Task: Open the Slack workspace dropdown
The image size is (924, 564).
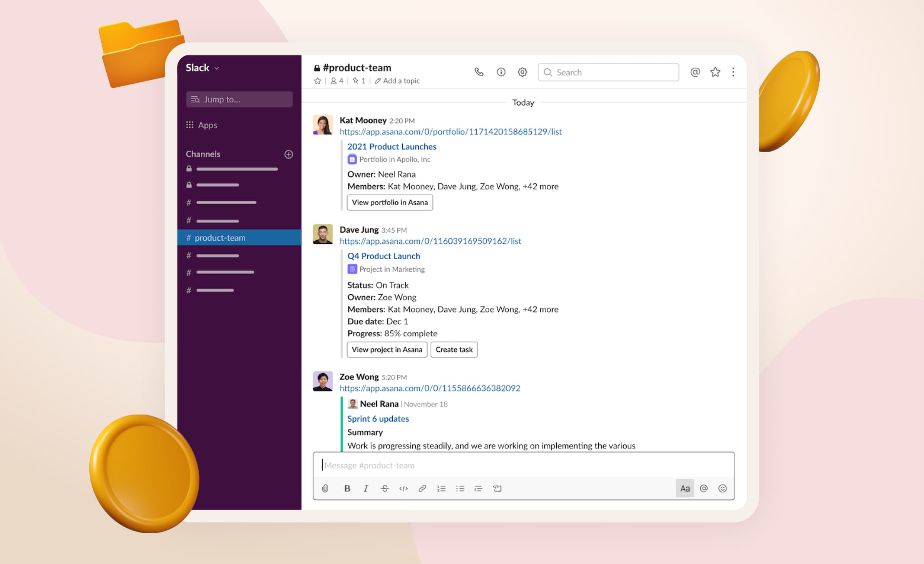Action: [203, 68]
